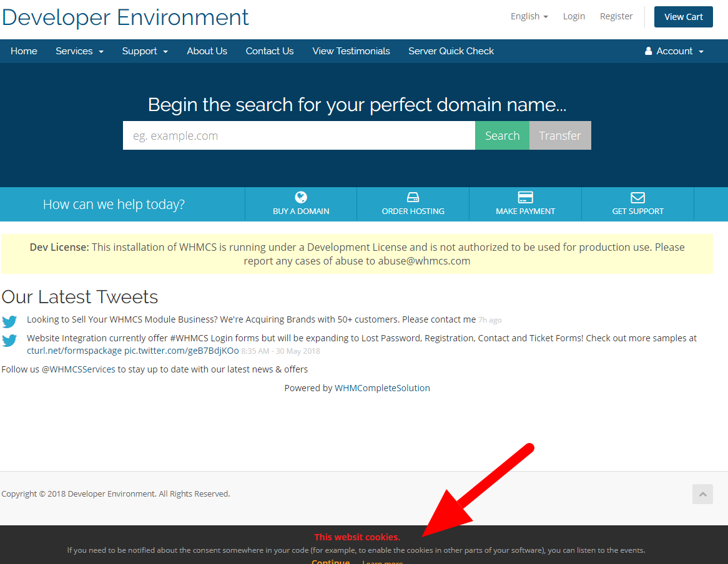Screen dimensions: 728x564
Task: Select Server Quick Check menu item
Action: [x=451, y=51]
